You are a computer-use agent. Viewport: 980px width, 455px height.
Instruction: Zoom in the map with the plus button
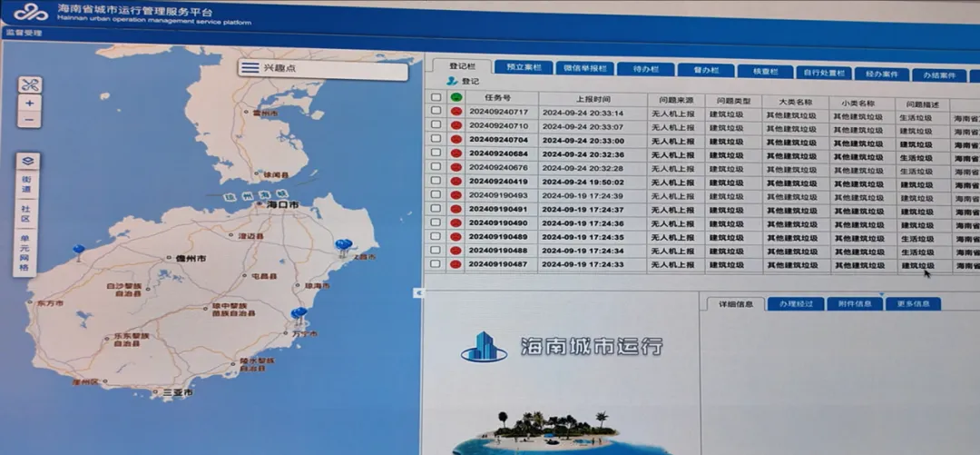click(30, 104)
